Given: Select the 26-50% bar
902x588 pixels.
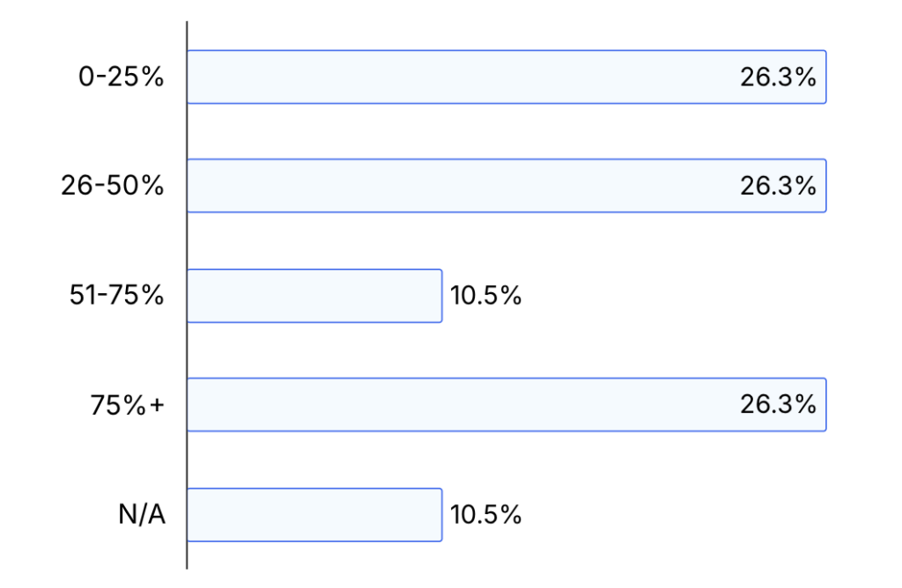Looking at the screenshot, I should click(x=506, y=186).
